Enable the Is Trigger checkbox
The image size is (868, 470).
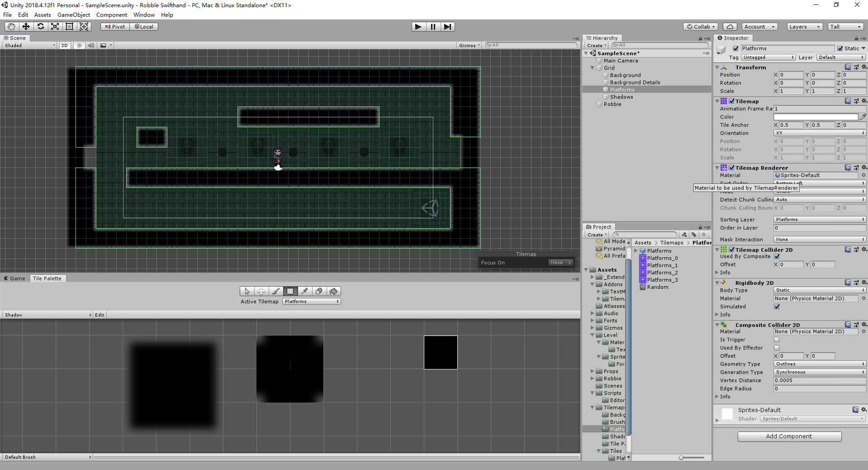(x=777, y=340)
